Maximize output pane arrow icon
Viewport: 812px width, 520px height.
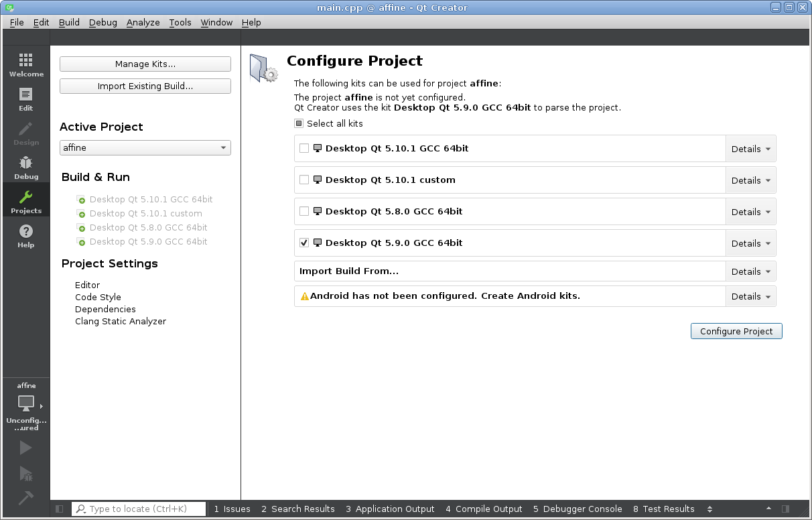pos(768,509)
